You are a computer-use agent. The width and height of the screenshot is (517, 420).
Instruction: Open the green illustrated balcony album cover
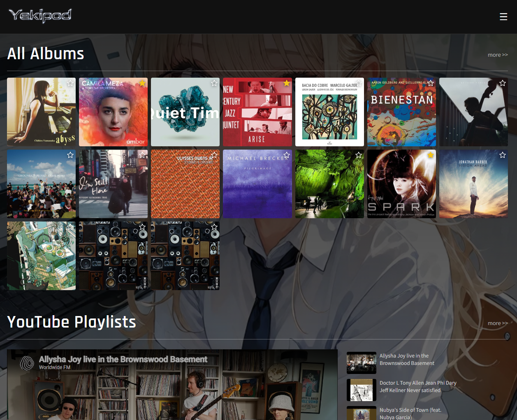click(41, 256)
